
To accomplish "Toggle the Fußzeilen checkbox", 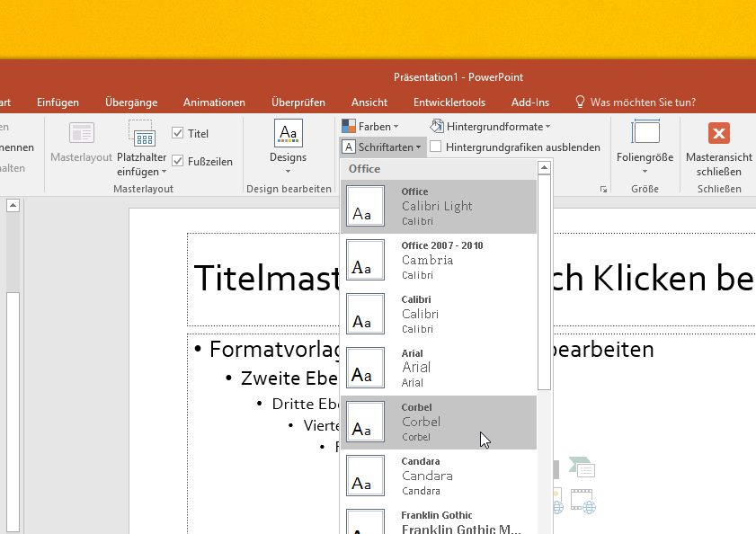I will (x=177, y=161).
